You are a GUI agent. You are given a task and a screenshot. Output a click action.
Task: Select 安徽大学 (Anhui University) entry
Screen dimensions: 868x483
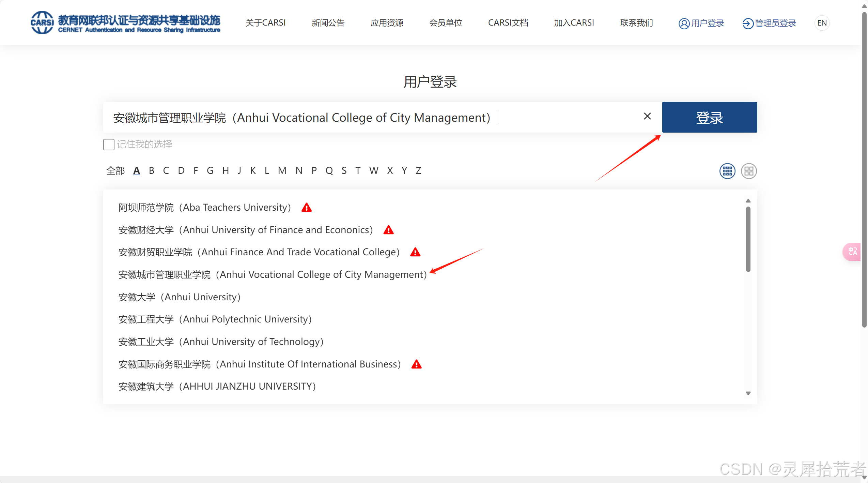coord(180,297)
